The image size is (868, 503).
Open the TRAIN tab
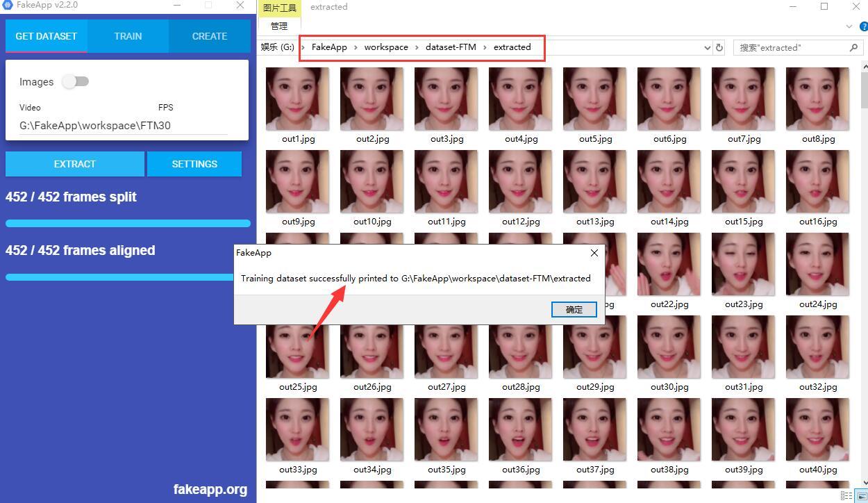pos(128,36)
